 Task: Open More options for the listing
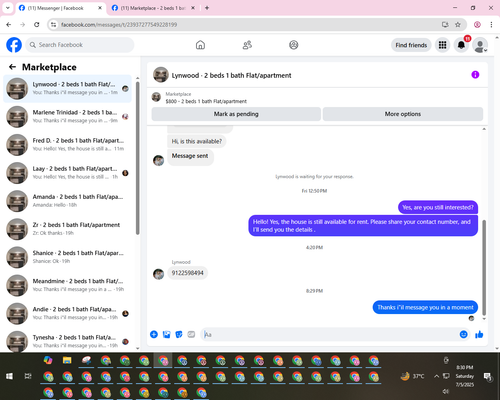tap(403, 114)
